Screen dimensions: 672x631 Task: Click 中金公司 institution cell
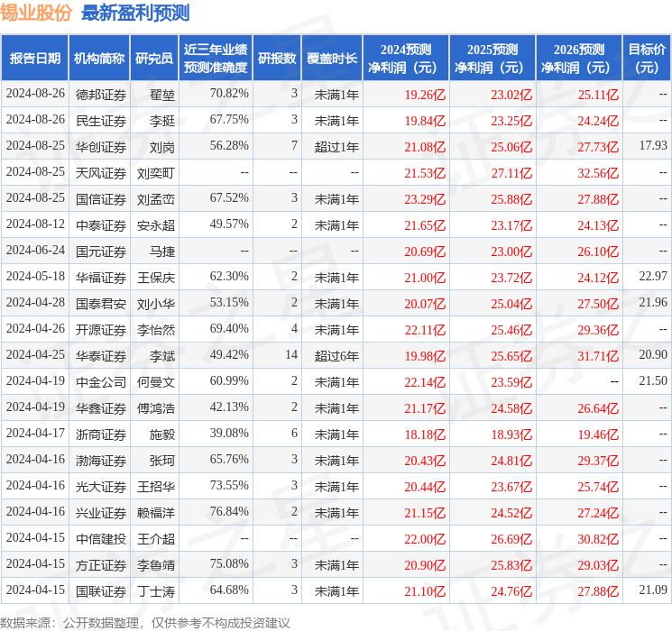coord(101,381)
